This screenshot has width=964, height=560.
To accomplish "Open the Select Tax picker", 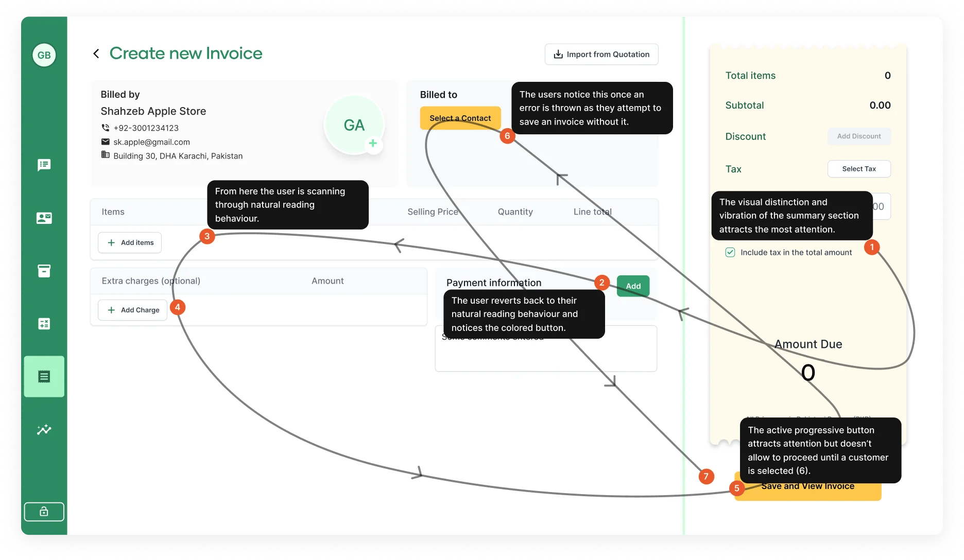I will (859, 169).
